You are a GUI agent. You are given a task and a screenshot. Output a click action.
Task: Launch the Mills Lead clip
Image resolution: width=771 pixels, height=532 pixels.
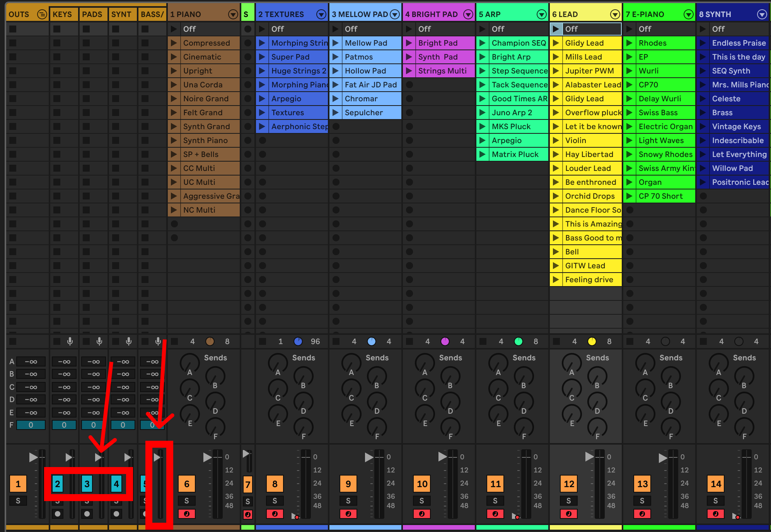click(x=556, y=57)
